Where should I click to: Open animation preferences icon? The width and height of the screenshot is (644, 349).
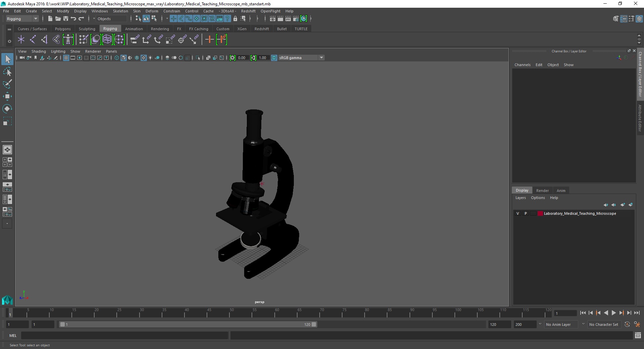point(637,325)
